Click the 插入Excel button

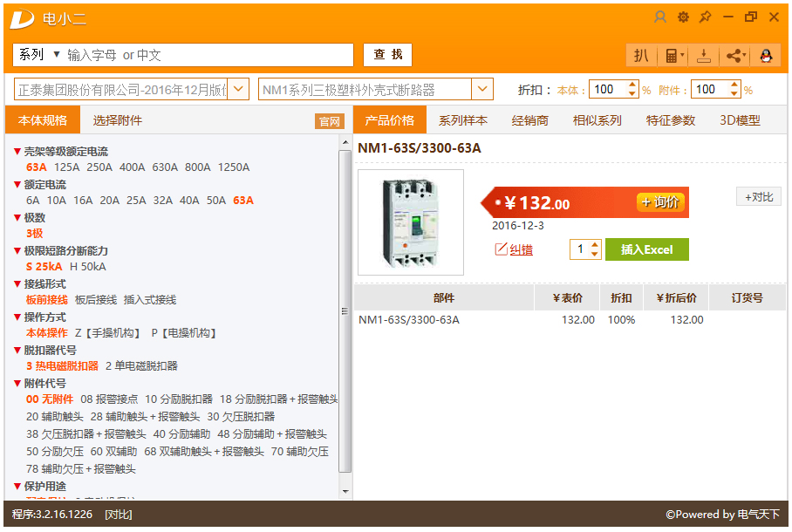point(647,249)
